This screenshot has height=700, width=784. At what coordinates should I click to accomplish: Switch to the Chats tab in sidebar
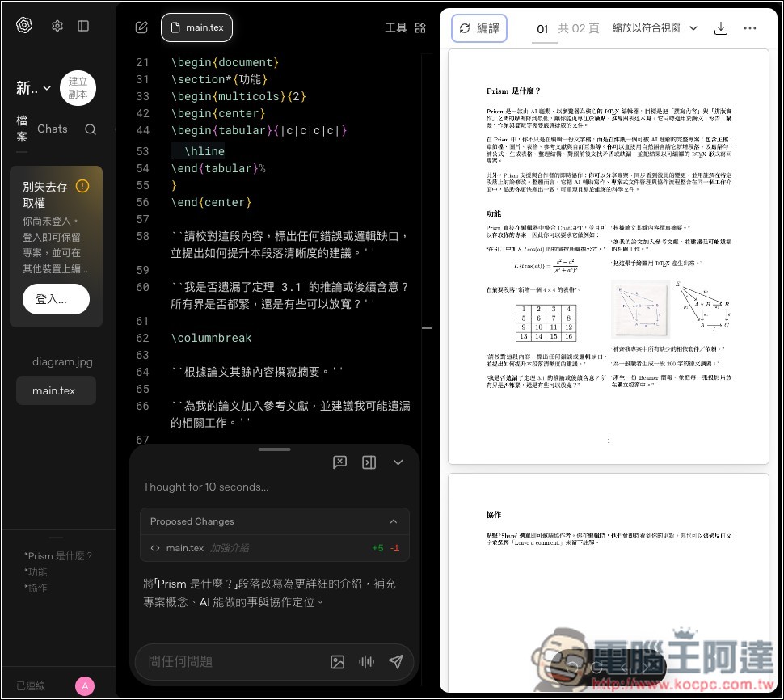pos(52,129)
